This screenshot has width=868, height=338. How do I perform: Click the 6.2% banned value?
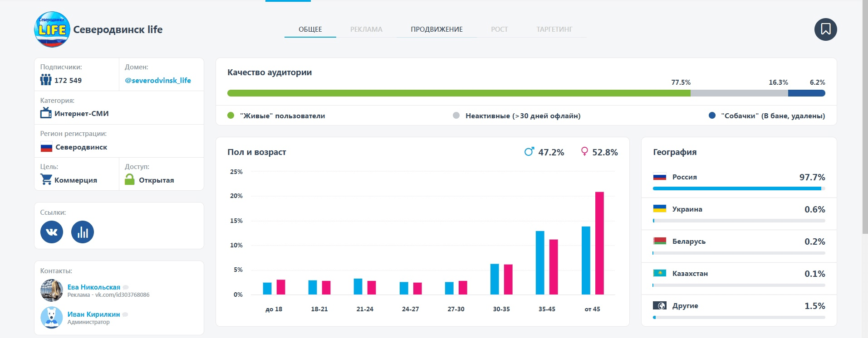click(x=817, y=82)
